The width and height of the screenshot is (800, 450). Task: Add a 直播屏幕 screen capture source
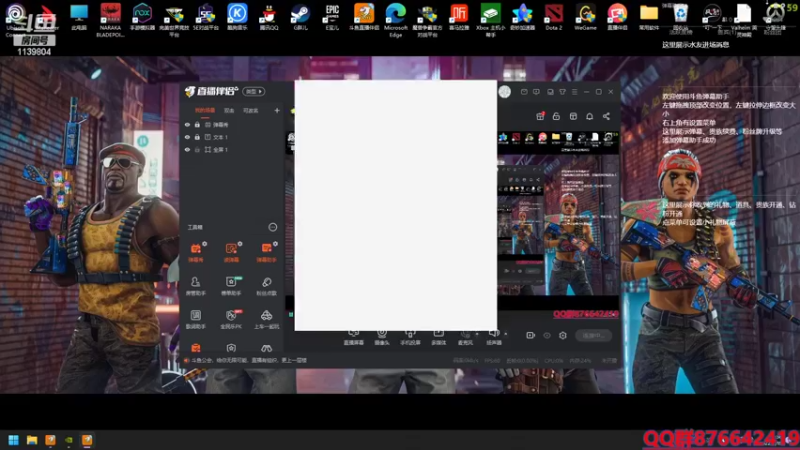tap(354, 338)
